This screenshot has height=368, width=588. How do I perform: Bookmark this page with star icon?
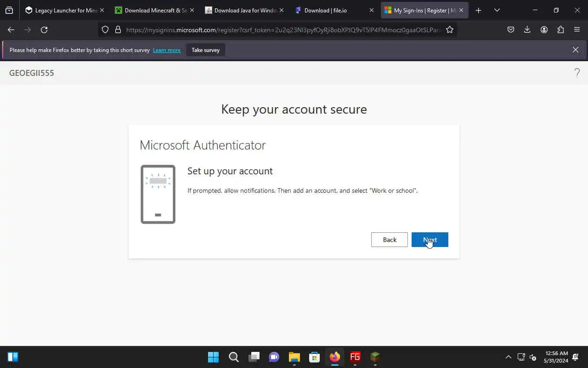click(x=450, y=29)
